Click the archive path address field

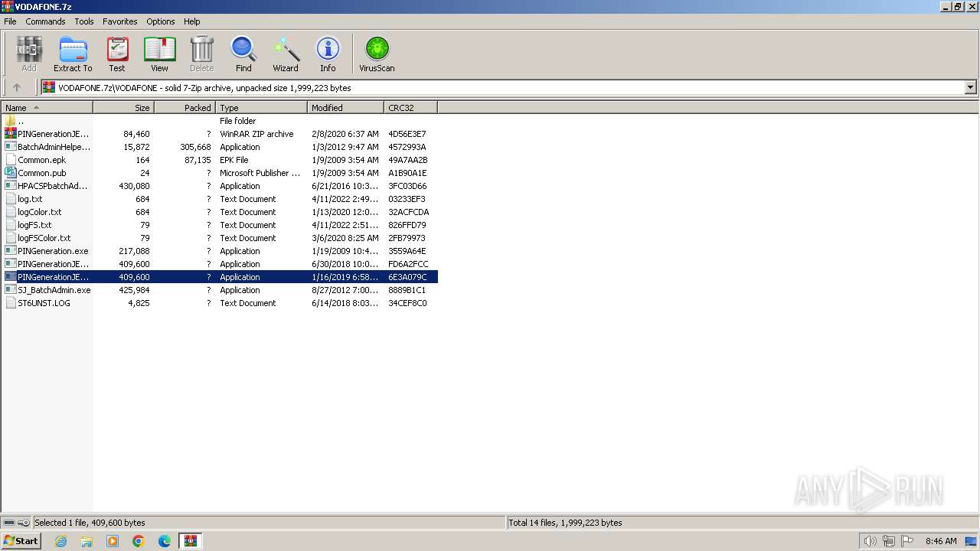[503, 87]
